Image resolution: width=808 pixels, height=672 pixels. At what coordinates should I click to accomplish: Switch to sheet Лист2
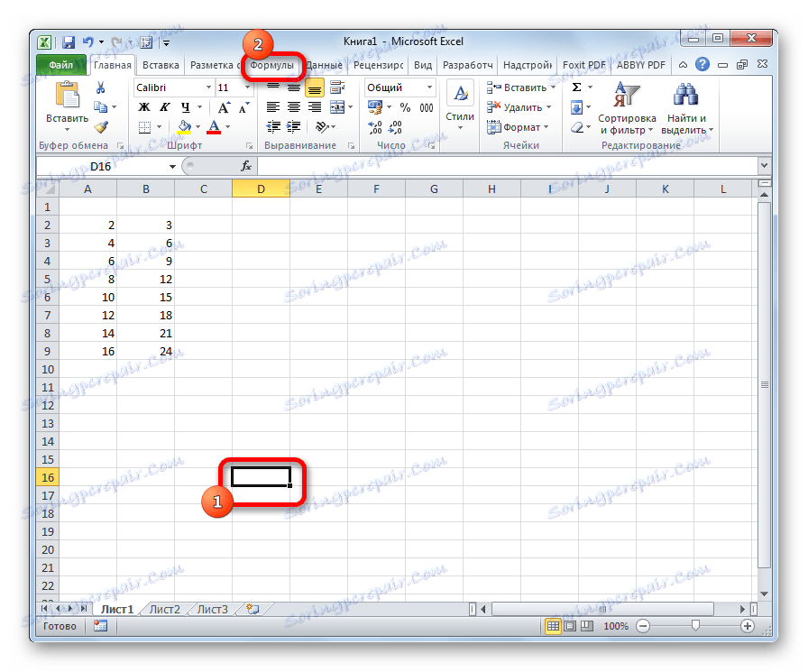point(165,609)
